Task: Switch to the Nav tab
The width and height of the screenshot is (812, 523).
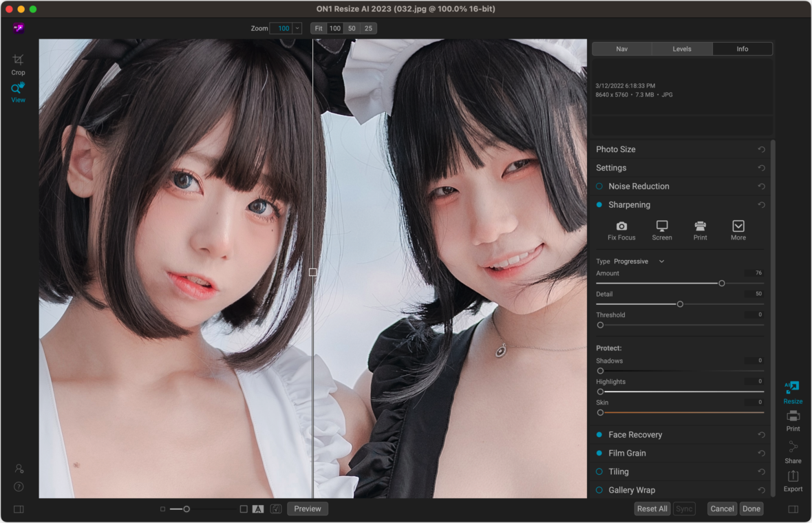Action: tap(622, 49)
